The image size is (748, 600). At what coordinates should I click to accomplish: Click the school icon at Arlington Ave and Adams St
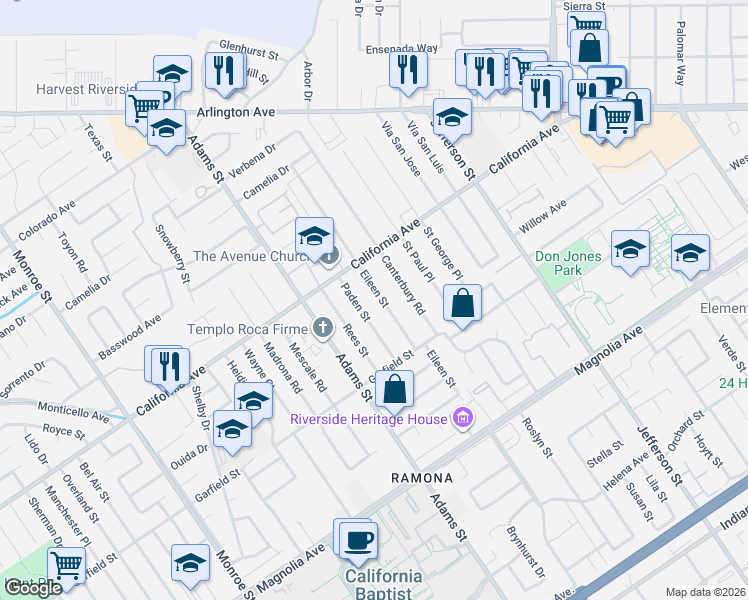(x=166, y=127)
